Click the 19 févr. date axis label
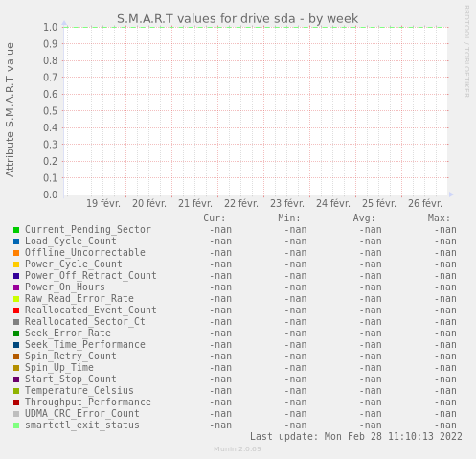The width and height of the screenshot is (476, 459). 103,203
